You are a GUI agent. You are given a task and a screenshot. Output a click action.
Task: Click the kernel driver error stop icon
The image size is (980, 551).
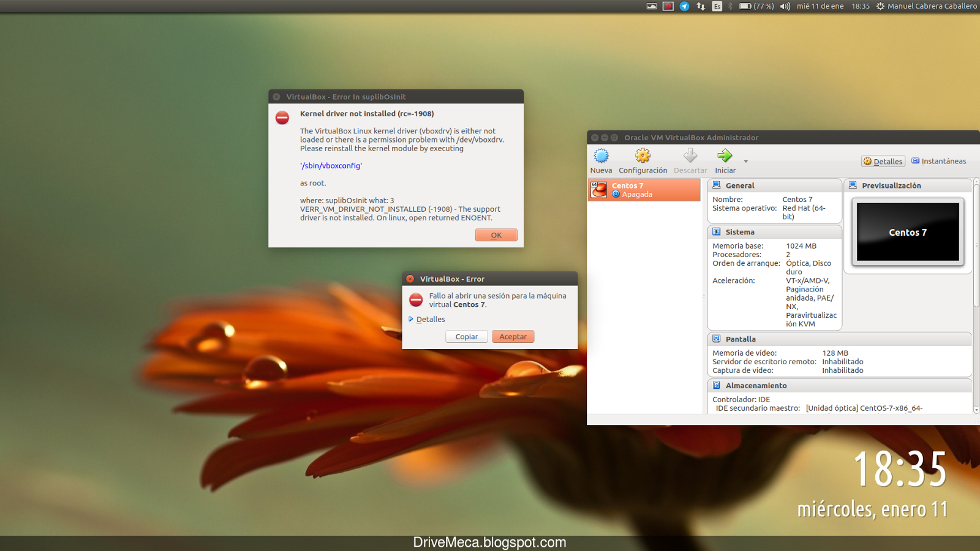282,118
